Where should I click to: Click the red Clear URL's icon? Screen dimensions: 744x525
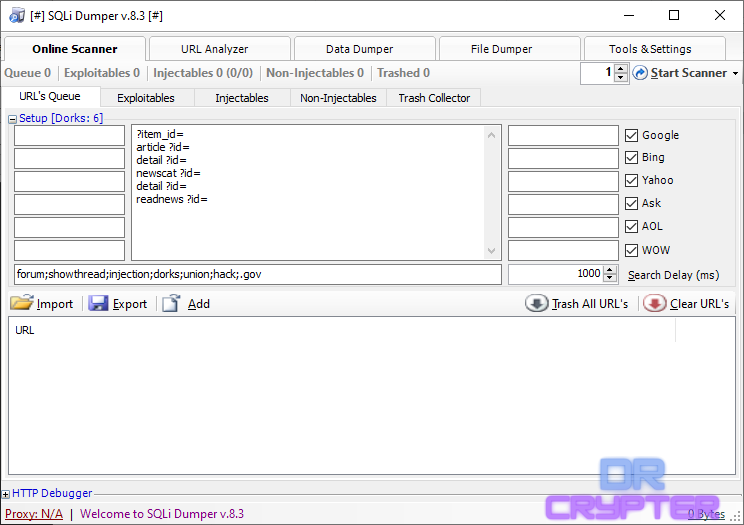click(x=654, y=303)
